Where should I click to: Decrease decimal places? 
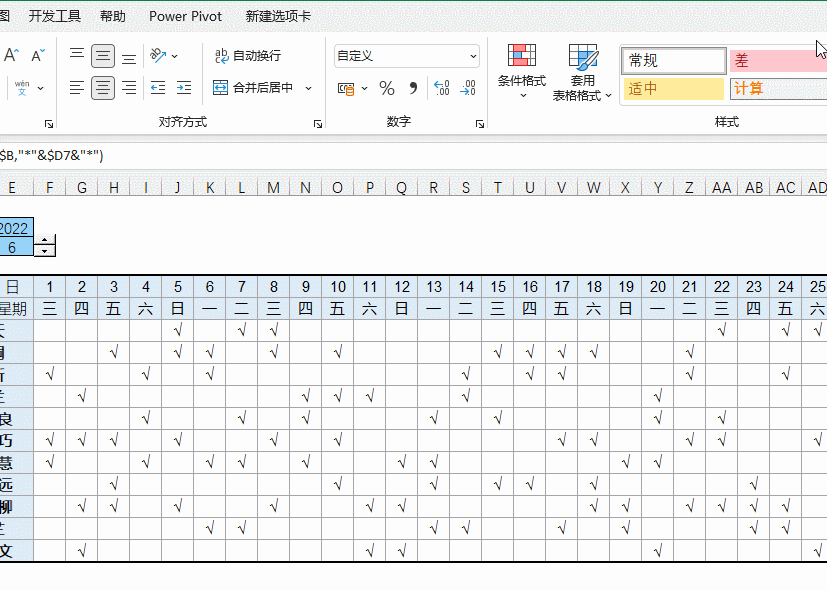[468, 88]
